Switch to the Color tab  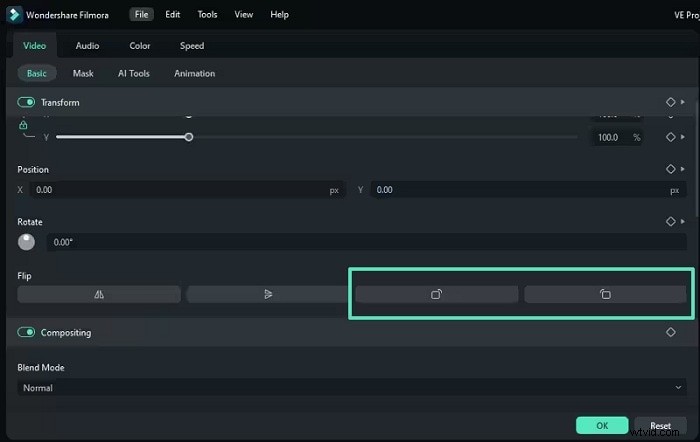140,46
